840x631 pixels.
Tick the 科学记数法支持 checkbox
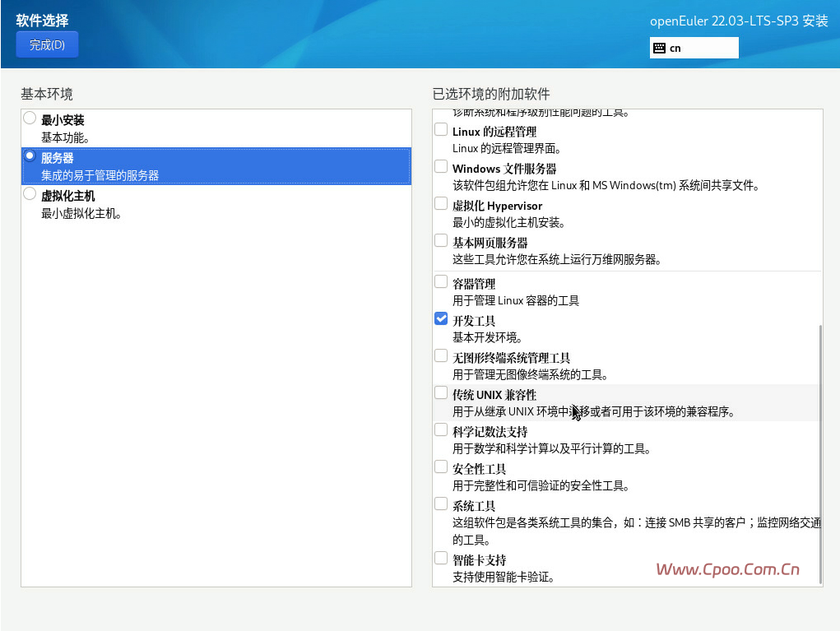click(441, 429)
